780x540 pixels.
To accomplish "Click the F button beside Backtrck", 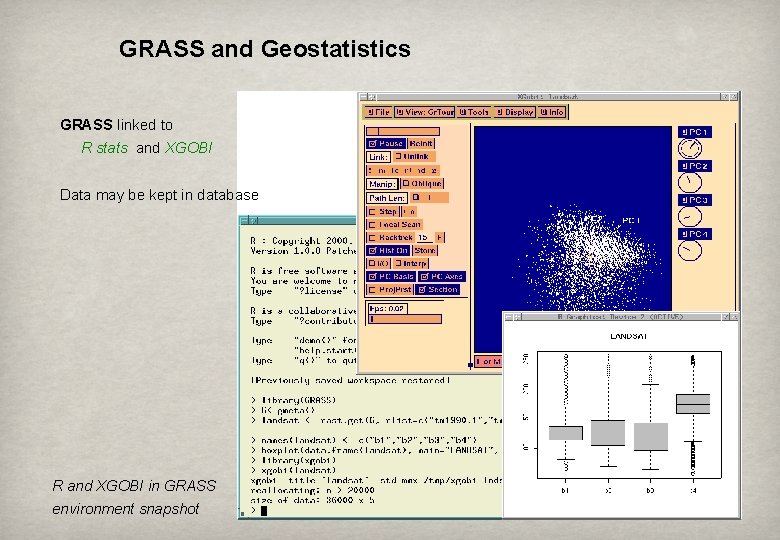I will coord(439,238).
